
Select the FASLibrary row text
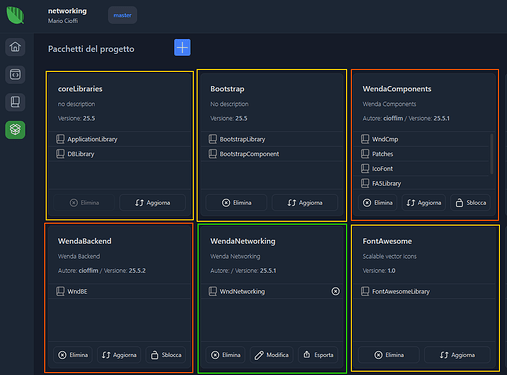point(387,183)
